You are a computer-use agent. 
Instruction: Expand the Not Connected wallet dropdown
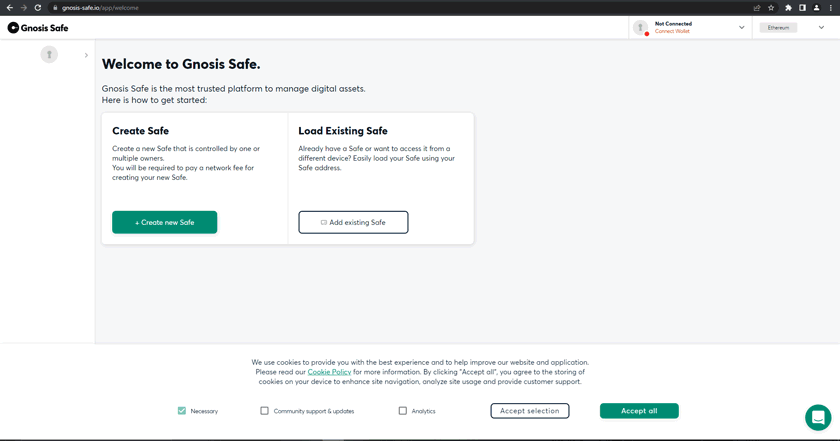(742, 28)
